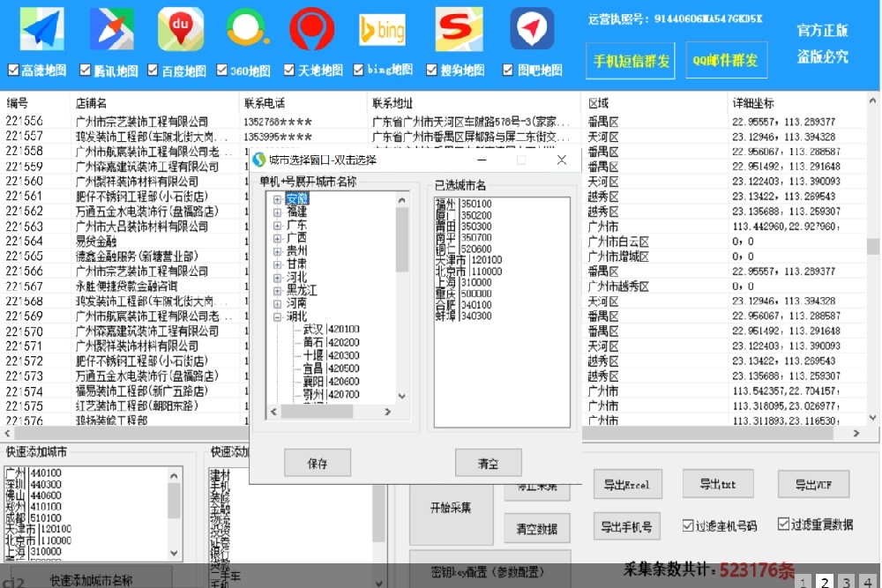
Task: Click the bing map icon
Action: 383,29
